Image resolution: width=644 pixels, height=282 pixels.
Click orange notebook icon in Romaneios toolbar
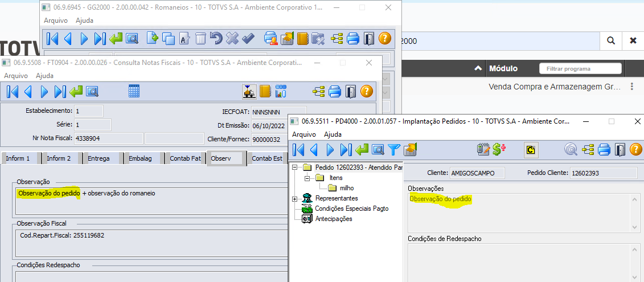coord(303,39)
